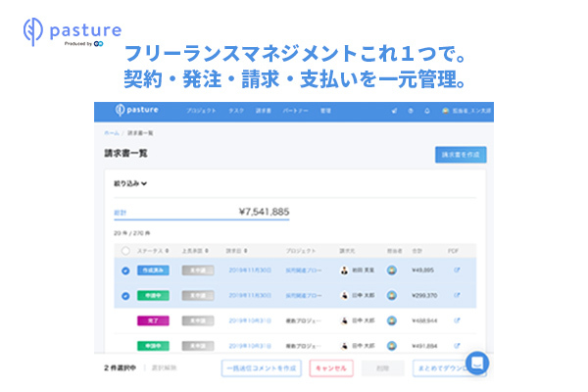The height and width of the screenshot is (392, 588).
Task: Click the まとめてダウンロード button
Action: (x=443, y=368)
